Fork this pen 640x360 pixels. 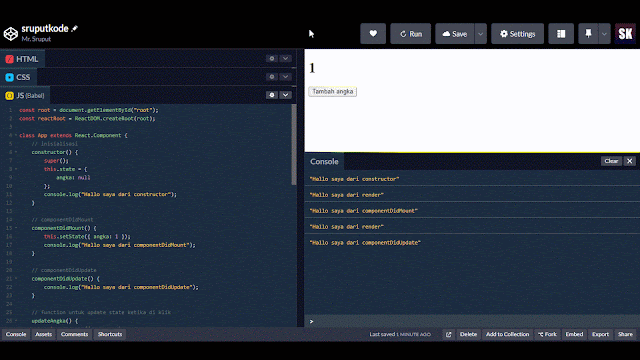pos(547,334)
